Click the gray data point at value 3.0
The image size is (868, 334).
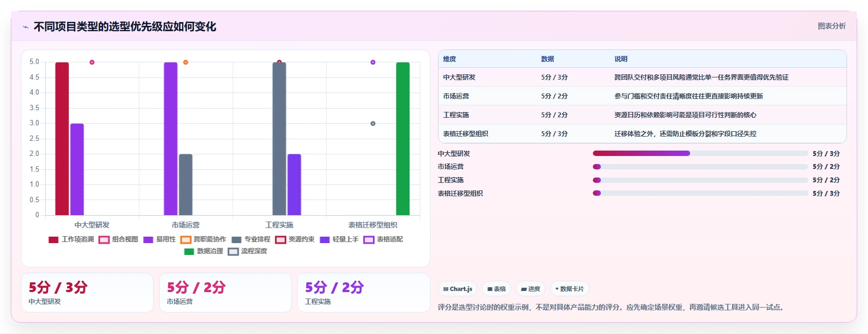click(373, 124)
